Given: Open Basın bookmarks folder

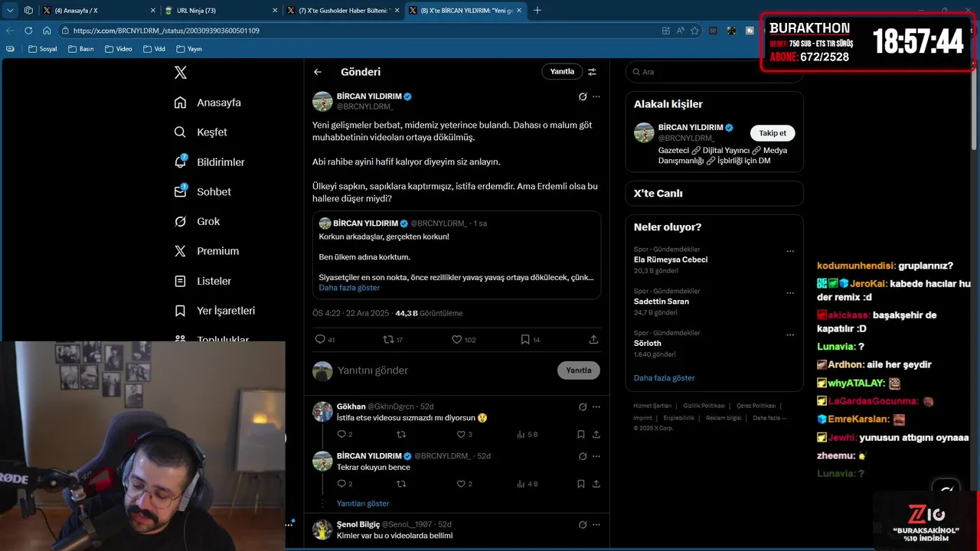Looking at the screenshot, I should tap(81, 49).
